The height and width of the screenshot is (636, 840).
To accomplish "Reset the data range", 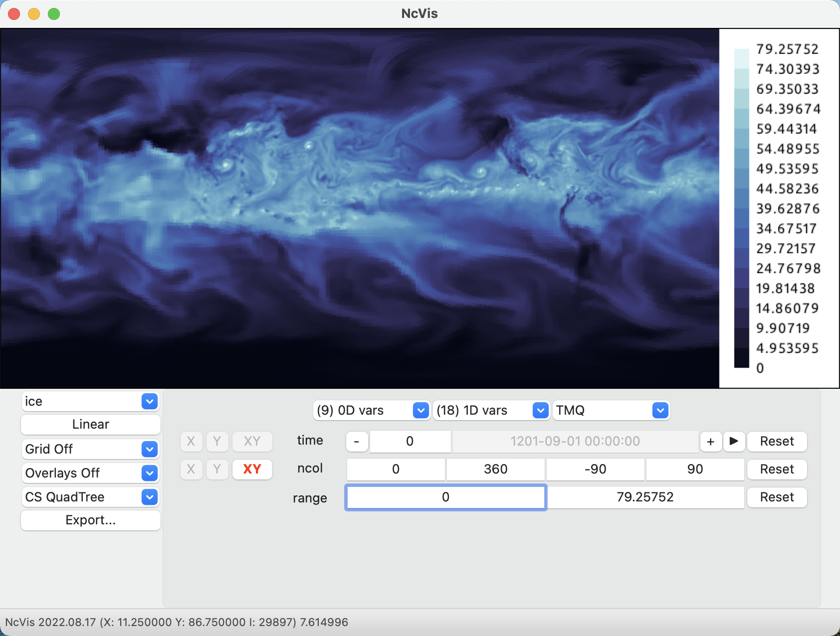I will pyautogui.click(x=777, y=497).
